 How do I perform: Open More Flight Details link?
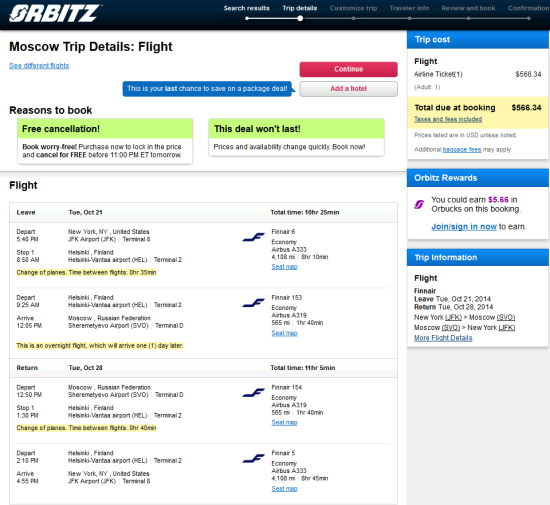pyautogui.click(x=443, y=338)
